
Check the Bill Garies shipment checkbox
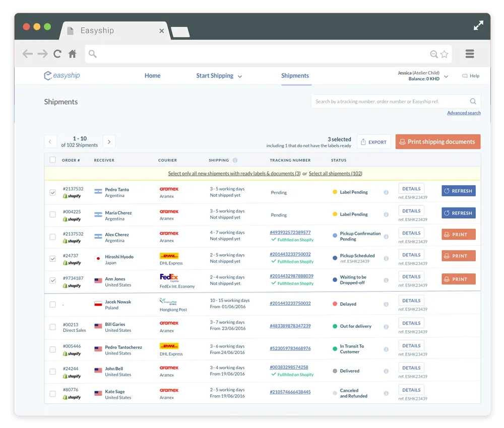pyautogui.click(x=53, y=326)
